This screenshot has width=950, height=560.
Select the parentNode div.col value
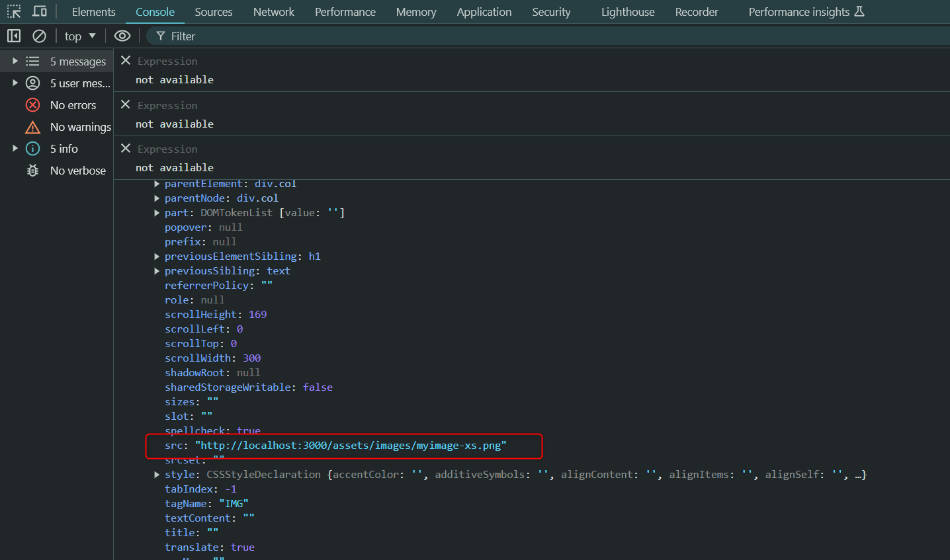pyautogui.click(x=257, y=198)
